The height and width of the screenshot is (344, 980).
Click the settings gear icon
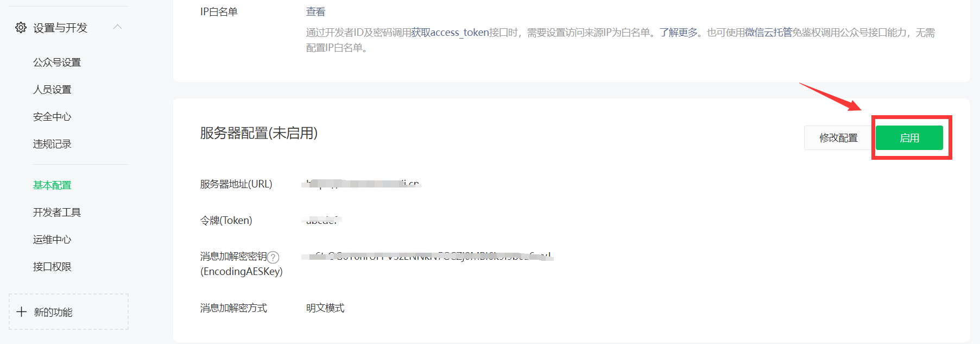[21, 28]
